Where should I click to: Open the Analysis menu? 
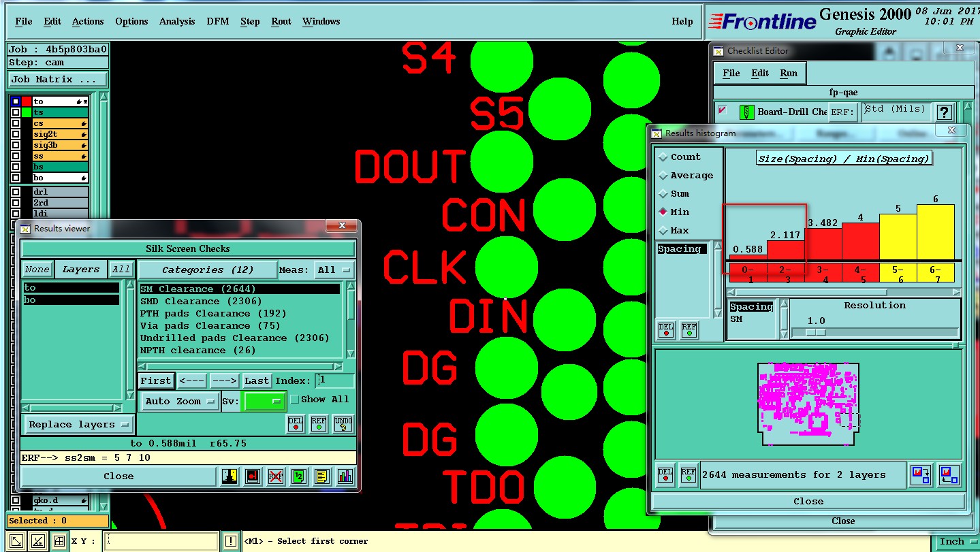tap(177, 21)
